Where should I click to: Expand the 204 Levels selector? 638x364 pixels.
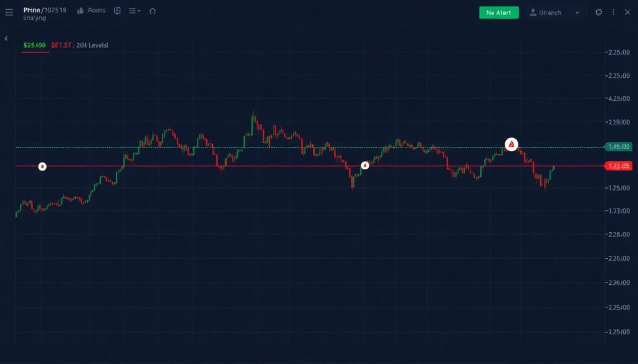click(92, 45)
